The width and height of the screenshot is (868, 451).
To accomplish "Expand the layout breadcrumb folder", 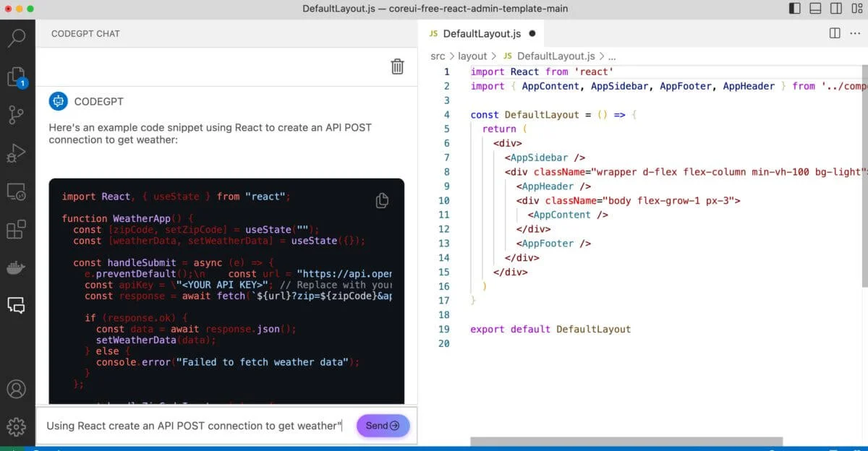I will (472, 56).
